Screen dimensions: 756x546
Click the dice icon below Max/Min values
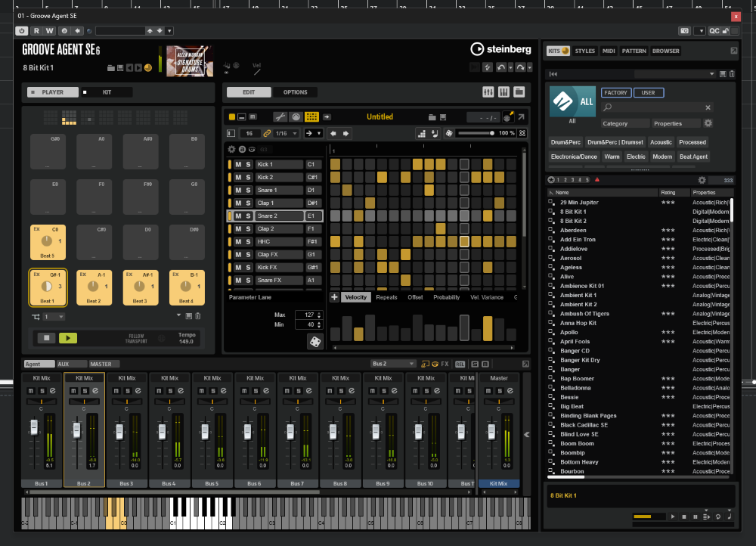coord(314,342)
